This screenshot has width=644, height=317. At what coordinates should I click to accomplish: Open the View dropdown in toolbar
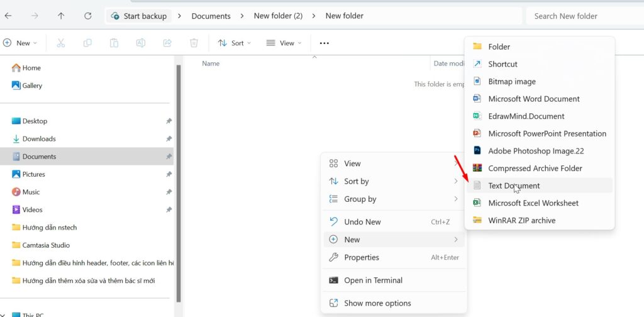coord(284,43)
